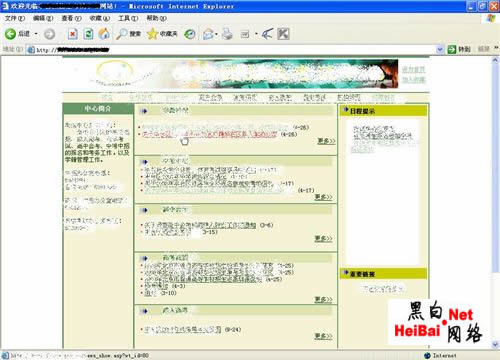The height and width of the screenshot is (360, 500).
Task: Open the article link dated (9-24)
Action: click(x=183, y=330)
